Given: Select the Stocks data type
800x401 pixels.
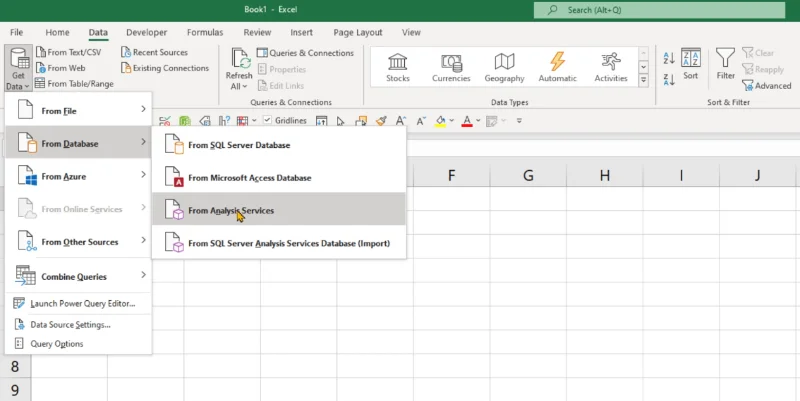Looking at the screenshot, I should tap(397, 67).
